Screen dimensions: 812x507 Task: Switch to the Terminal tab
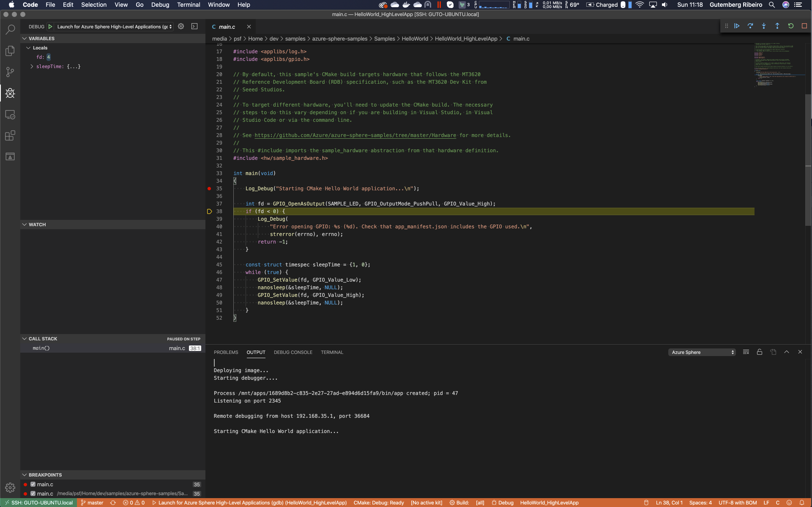point(332,352)
